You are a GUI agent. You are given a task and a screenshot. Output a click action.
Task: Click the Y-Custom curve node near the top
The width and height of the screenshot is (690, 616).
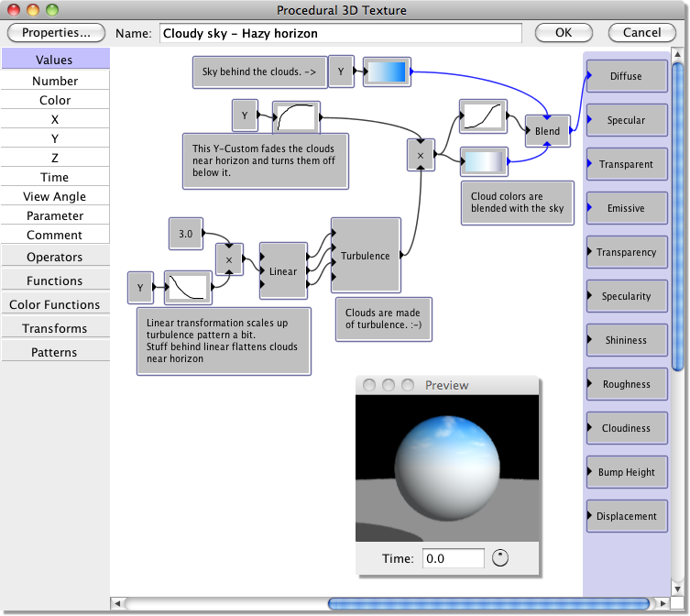point(297,116)
